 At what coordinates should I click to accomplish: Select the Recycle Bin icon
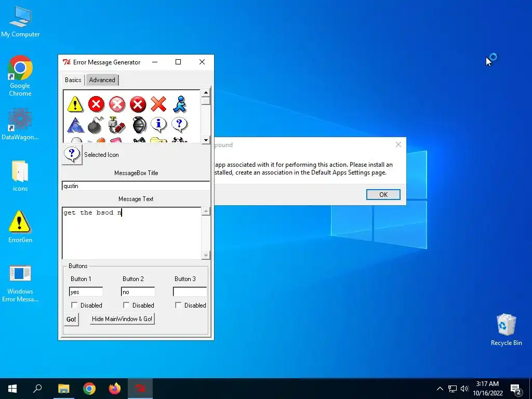tap(506, 329)
